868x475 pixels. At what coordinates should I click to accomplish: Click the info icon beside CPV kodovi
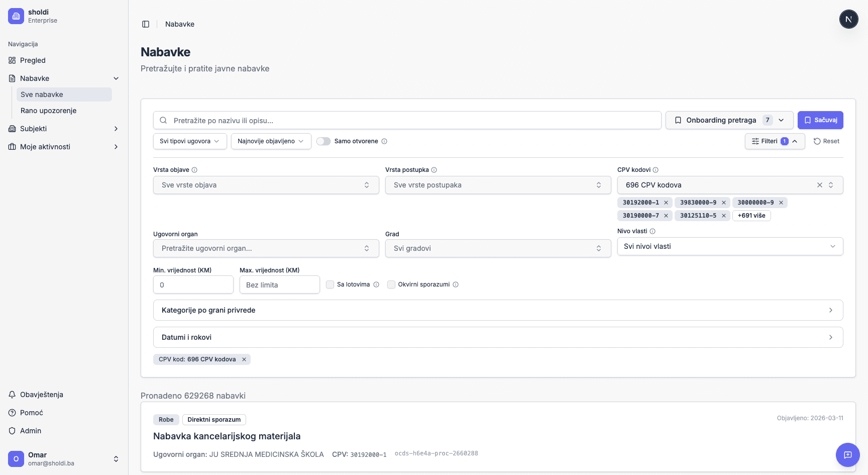coord(656,170)
